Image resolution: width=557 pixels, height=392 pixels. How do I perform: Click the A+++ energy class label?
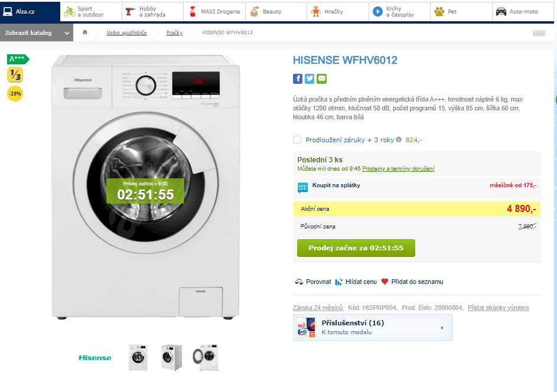18,59
